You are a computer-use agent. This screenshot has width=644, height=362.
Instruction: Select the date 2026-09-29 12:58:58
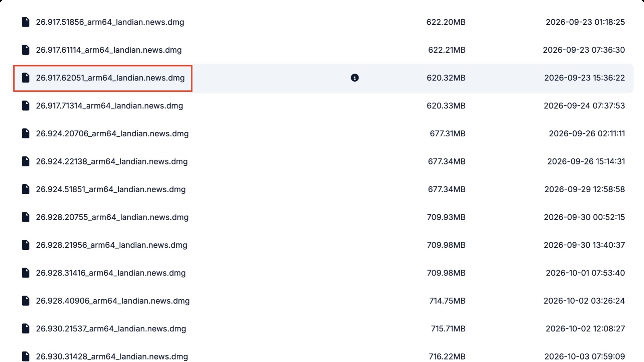[x=585, y=189]
